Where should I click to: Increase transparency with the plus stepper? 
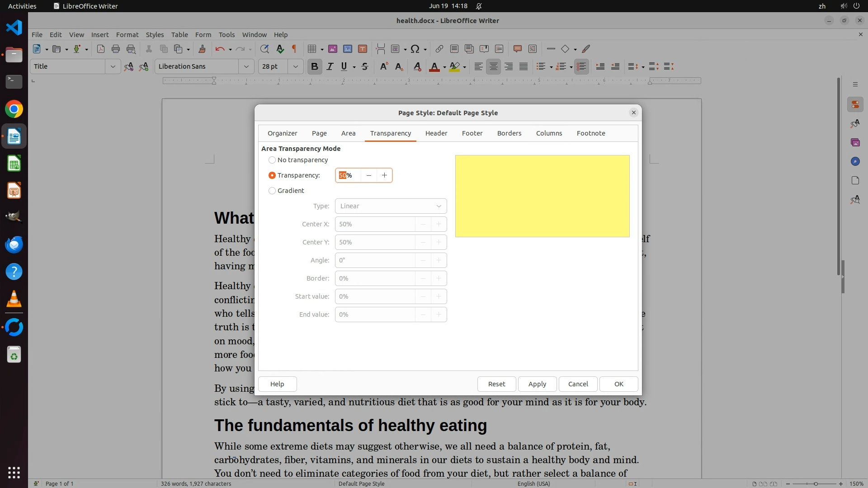point(384,175)
